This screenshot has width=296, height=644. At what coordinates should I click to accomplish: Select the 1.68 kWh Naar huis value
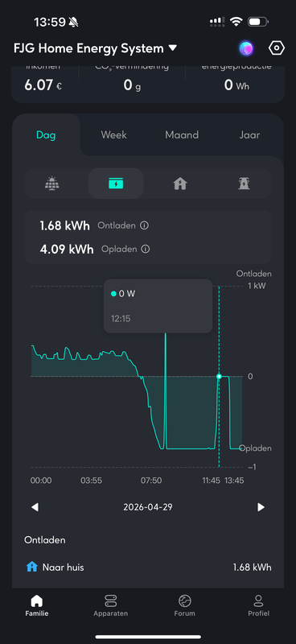[252, 568]
